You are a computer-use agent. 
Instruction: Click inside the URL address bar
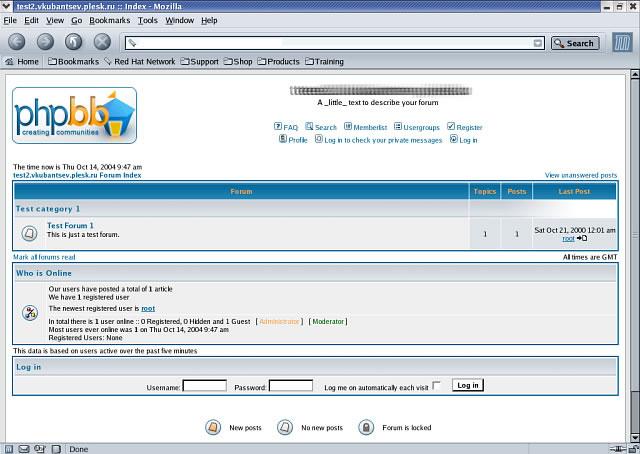(335, 43)
